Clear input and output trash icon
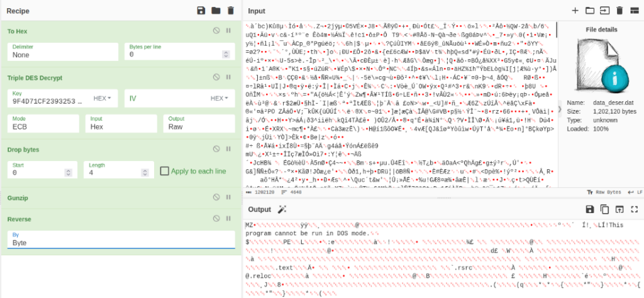Image resolution: width=644 pixels, height=298 pixels. point(619,11)
